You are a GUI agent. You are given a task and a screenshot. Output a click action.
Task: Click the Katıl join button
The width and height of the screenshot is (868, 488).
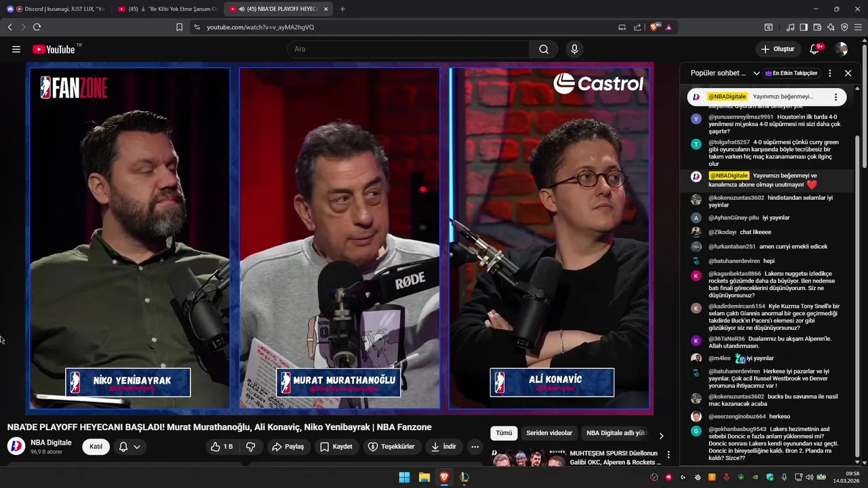click(96, 447)
